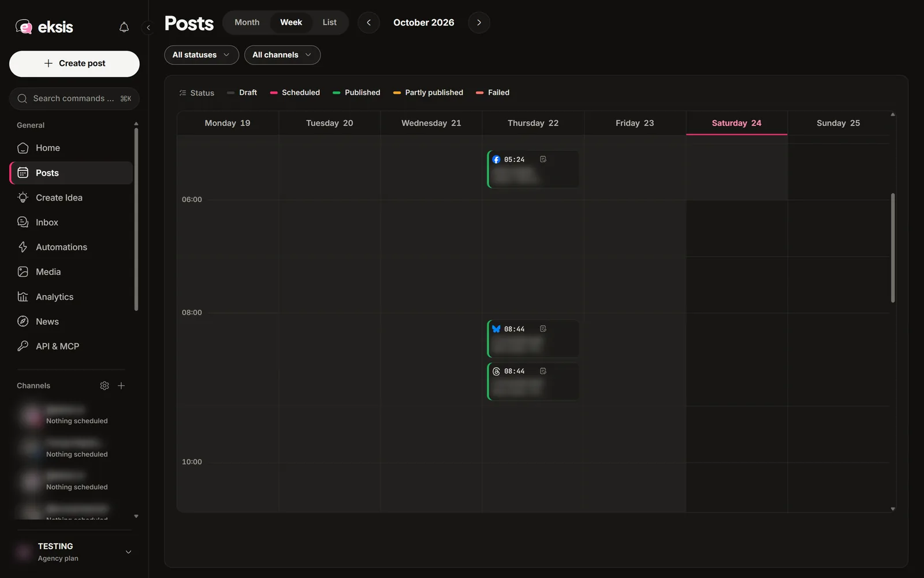924x578 pixels.
Task: Click the Media sidebar icon
Action: [23, 272]
